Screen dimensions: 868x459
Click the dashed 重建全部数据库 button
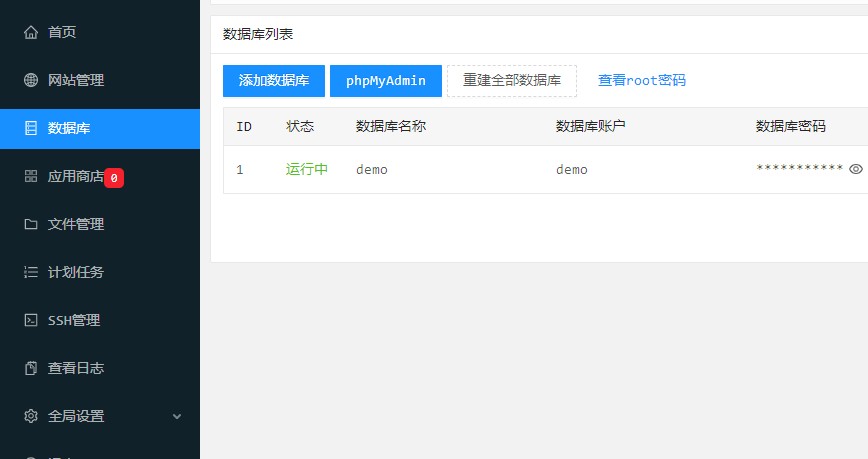(512, 81)
